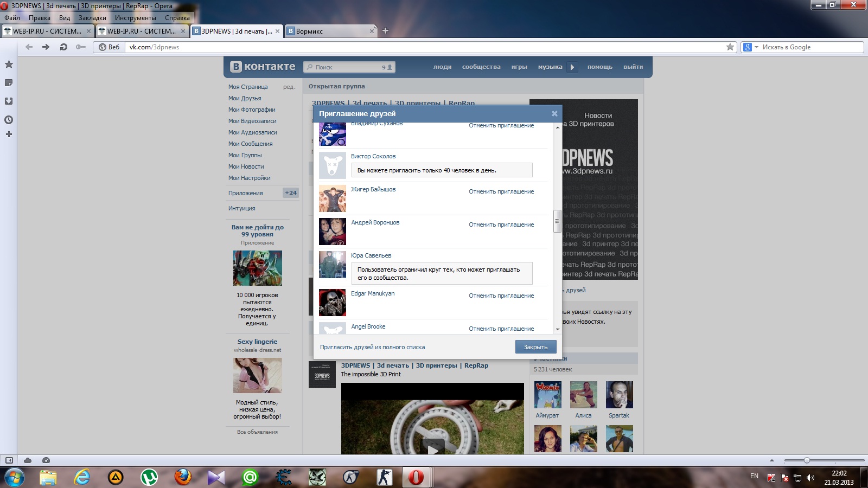Toggle Opera panel sidebar button in status bar
The height and width of the screenshot is (488, 868).
(x=9, y=460)
